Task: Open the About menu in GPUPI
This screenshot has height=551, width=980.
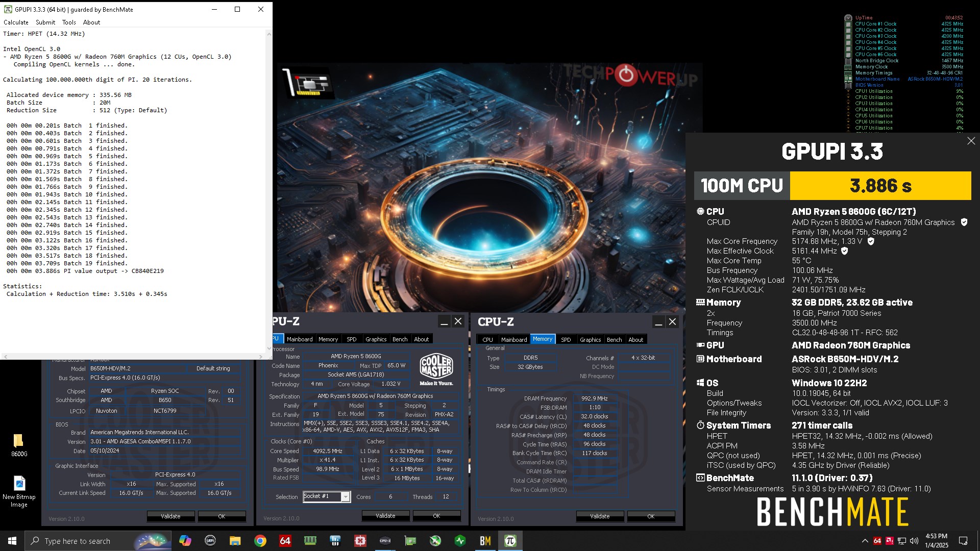Action: 91,22
